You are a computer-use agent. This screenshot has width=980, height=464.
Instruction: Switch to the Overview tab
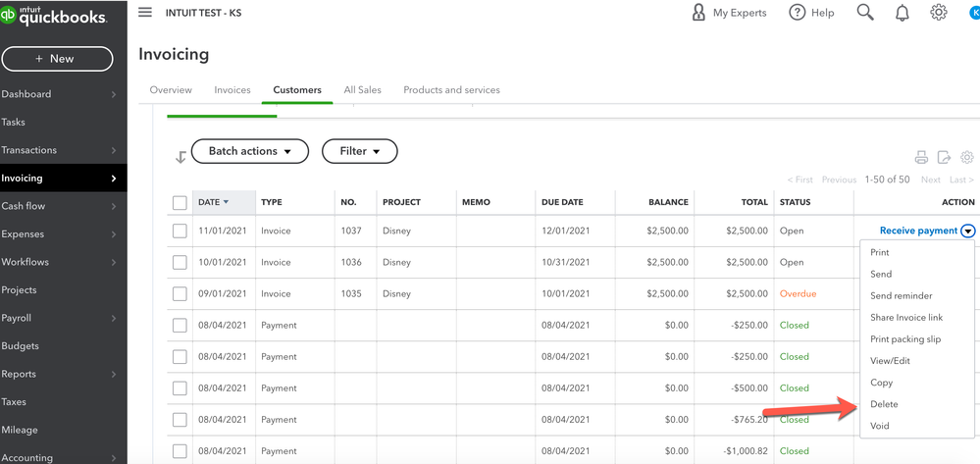coord(171,90)
